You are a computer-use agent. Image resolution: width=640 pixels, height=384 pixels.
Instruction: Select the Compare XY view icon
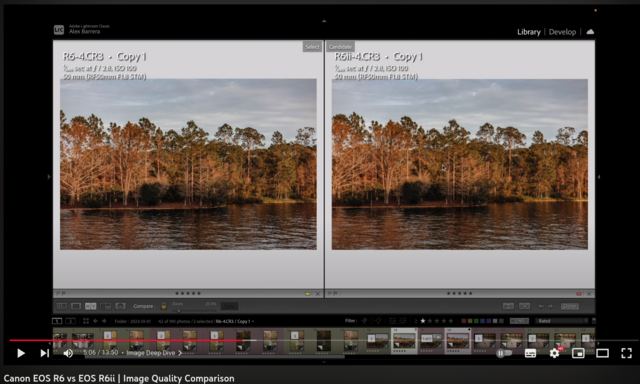click(91, 306)
